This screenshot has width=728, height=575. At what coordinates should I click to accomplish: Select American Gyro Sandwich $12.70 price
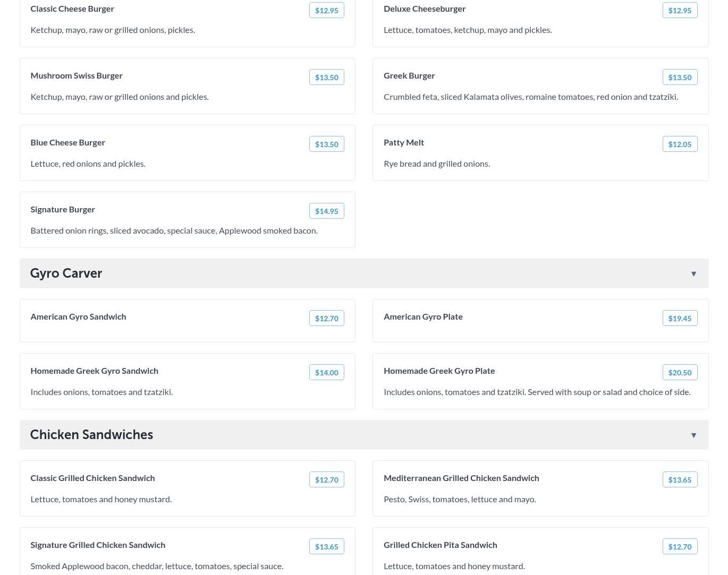pyautogui.click(x=326, y=318)
